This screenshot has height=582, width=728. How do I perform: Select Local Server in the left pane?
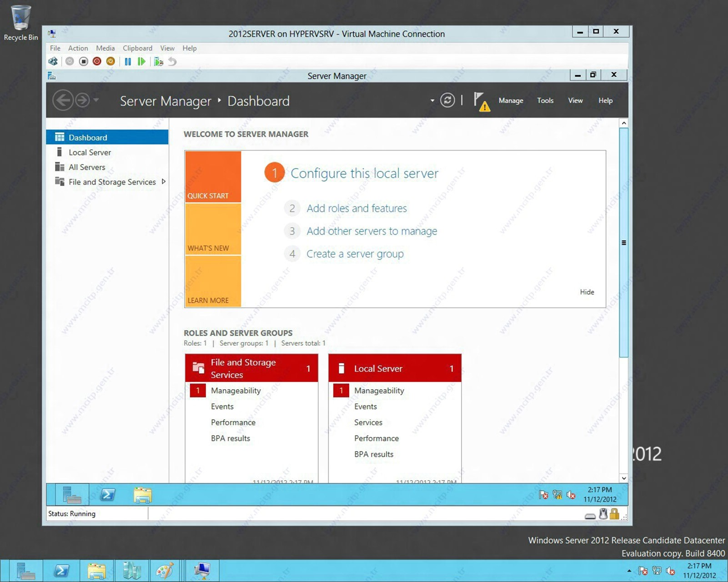pos(107,152)
